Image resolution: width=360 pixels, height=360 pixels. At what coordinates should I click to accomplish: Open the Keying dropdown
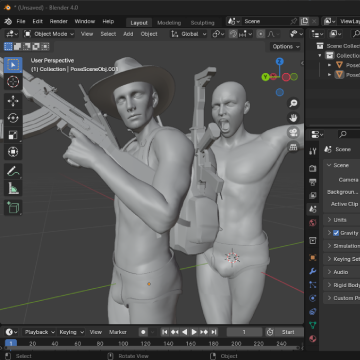click(71, 332)
